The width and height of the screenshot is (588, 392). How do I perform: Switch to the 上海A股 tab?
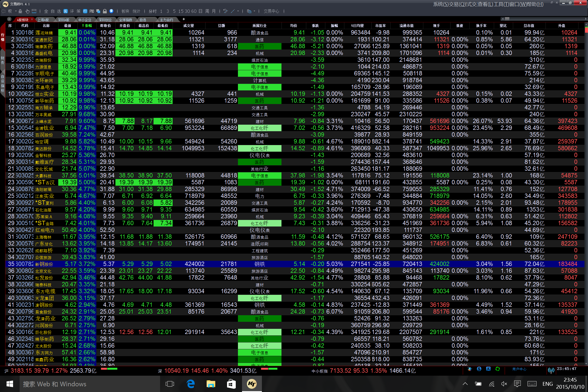coord(43,20)
